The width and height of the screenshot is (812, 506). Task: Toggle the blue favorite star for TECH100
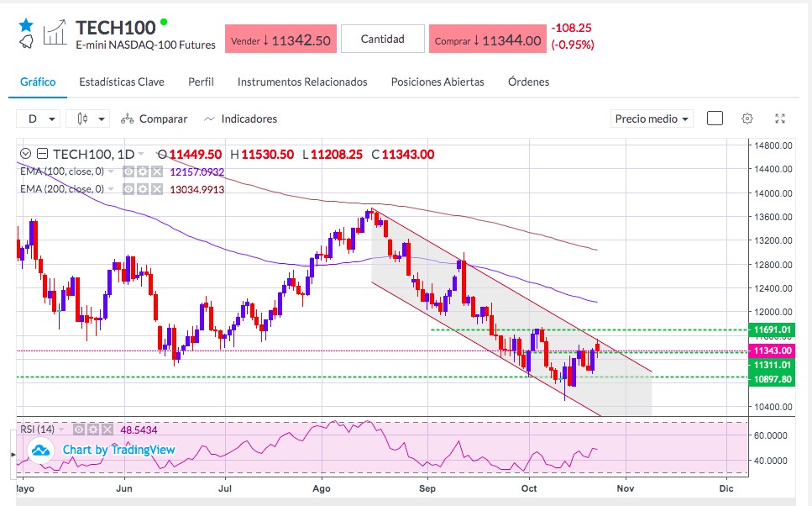click(26, 25)
